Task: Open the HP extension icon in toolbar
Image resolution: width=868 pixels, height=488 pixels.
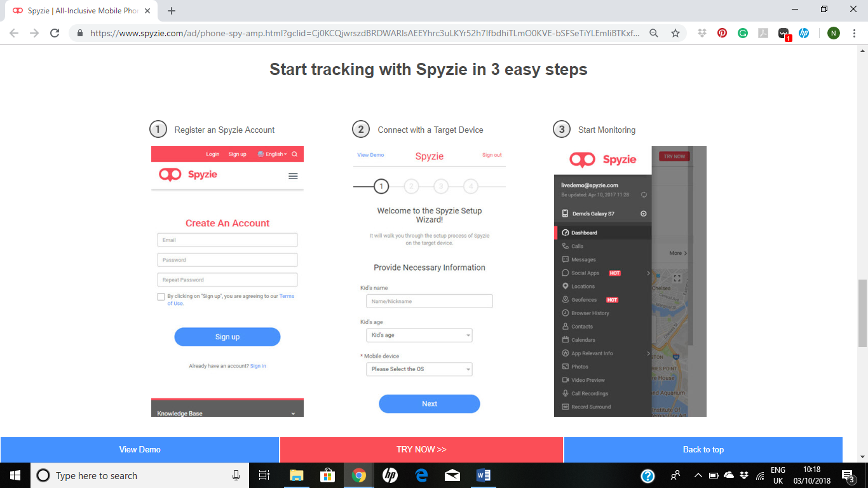Action: 804,33
